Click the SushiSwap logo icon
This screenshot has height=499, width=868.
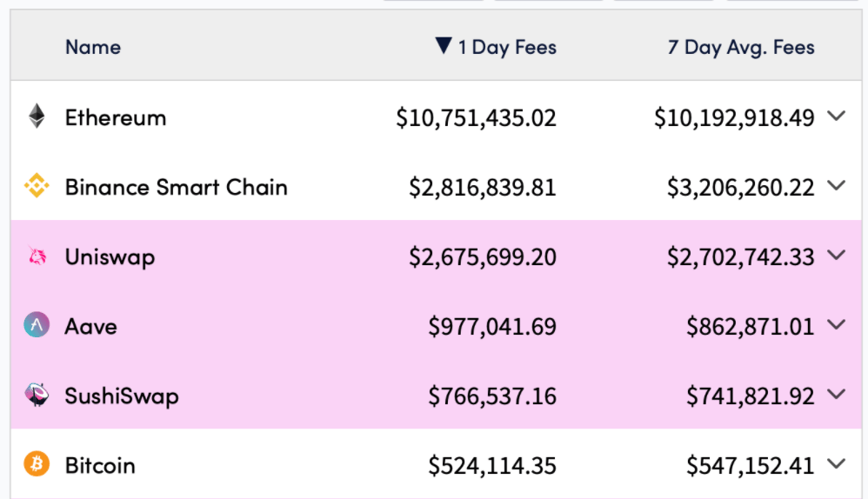(37, 396)
